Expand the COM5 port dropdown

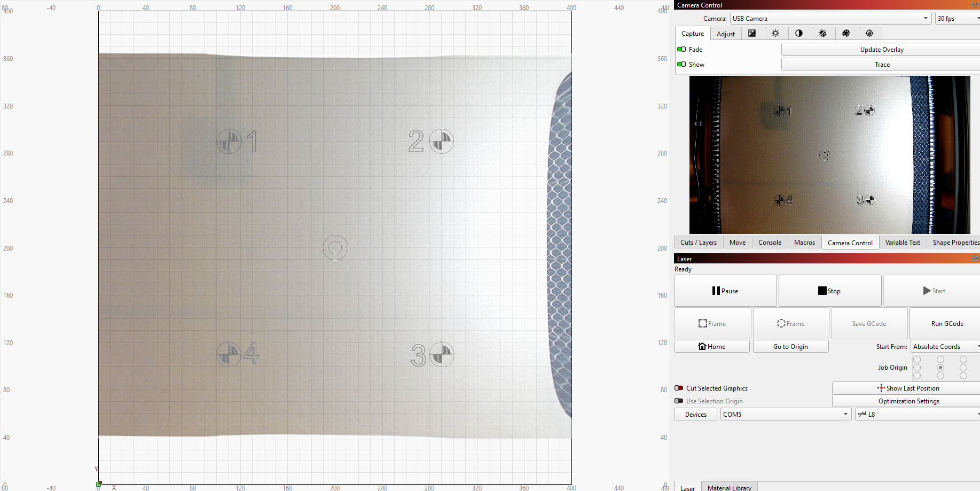[785, 415]
